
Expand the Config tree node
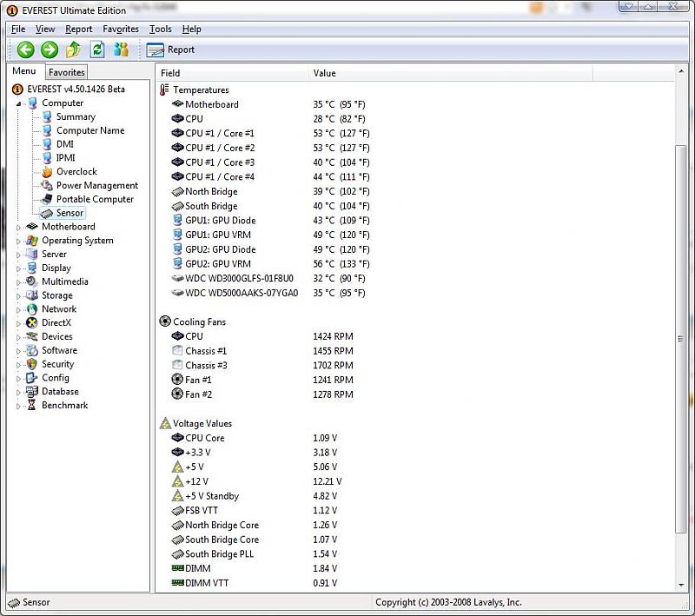click(x=18, y=379)
